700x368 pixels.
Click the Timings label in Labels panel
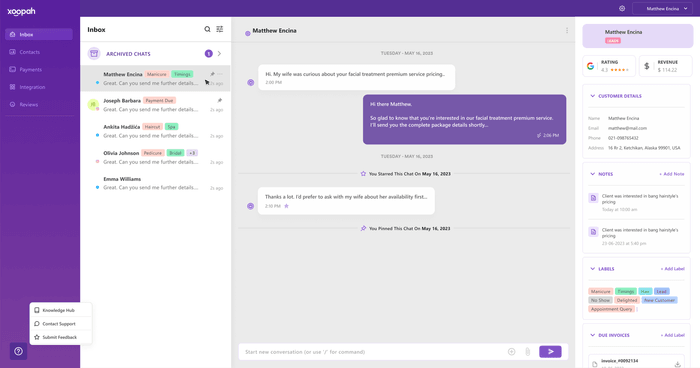click(x=626, y=291)
